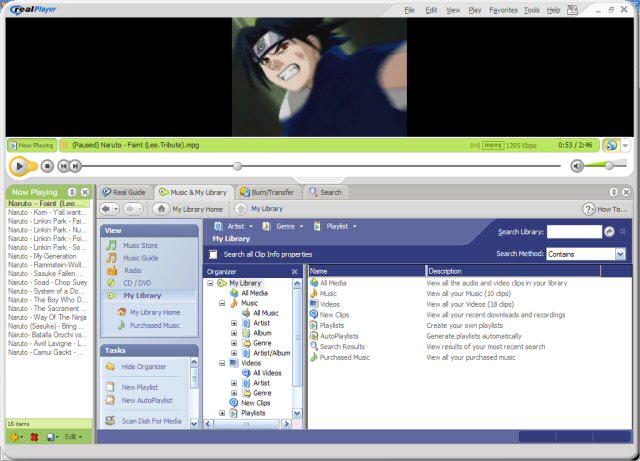Open the File menu

tap(409, 10)
